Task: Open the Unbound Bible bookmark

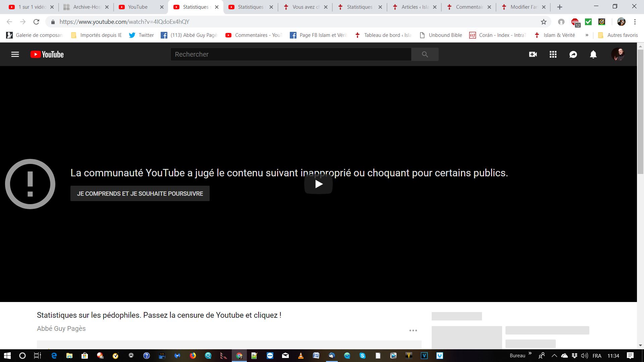Action: 441,35
